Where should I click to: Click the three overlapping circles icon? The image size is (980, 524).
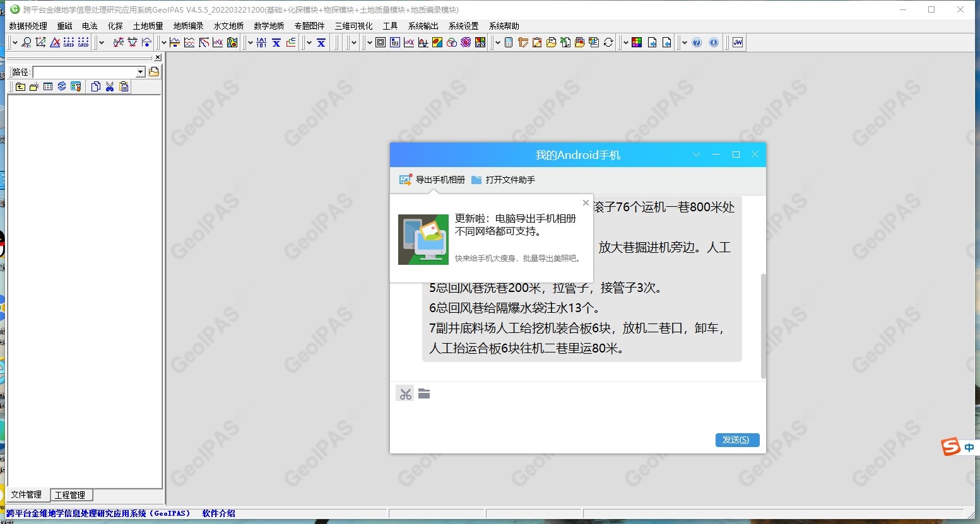[x=452, y=42]
